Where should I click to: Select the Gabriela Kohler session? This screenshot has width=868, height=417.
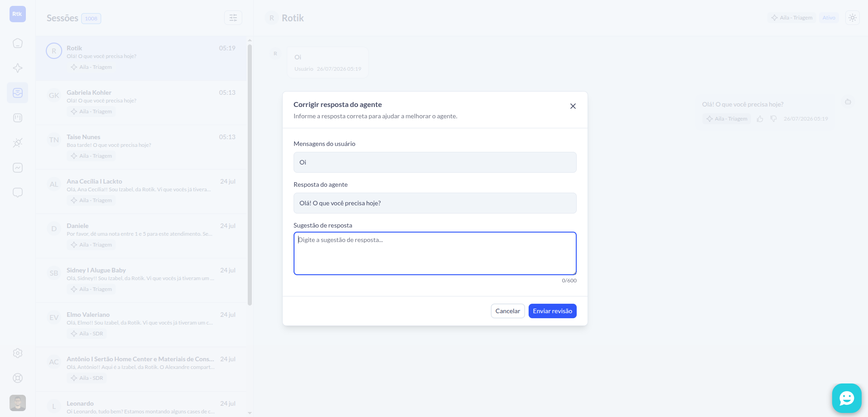(x=142, y=102)
